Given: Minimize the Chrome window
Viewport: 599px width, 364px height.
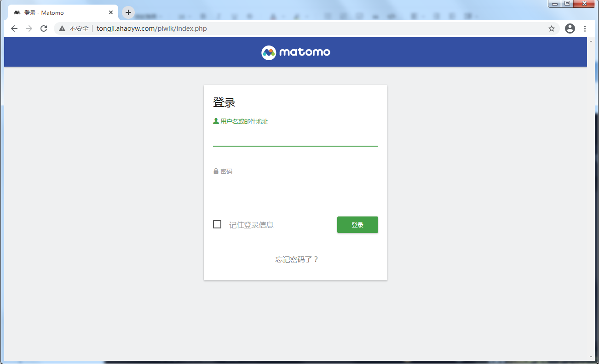Looking at the screenshot, I should tap(555, 4).
